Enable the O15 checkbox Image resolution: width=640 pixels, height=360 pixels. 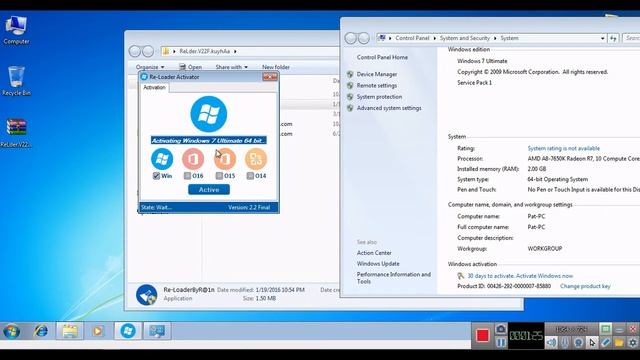219,176
